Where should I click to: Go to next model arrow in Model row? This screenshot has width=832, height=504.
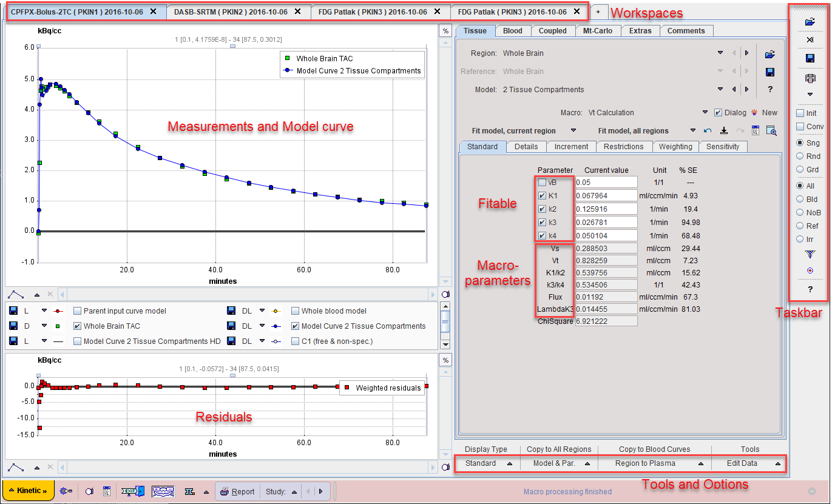(x=746, y=90)
